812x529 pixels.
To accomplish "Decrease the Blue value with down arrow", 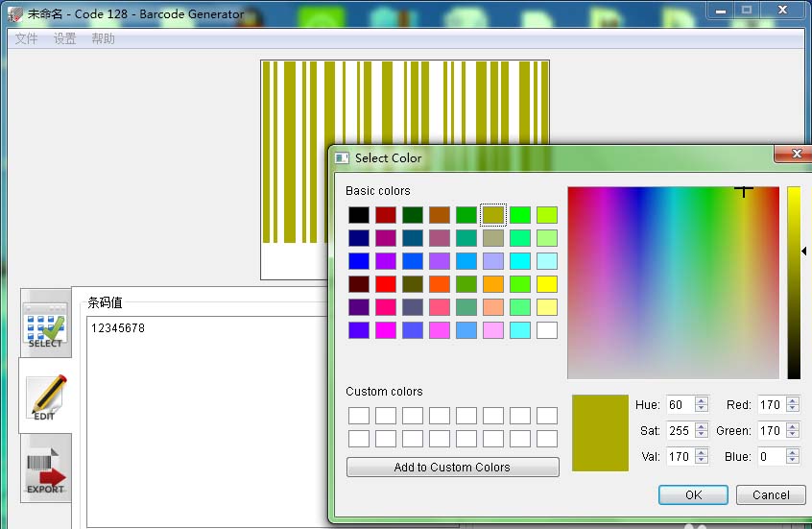I will 792,460.
